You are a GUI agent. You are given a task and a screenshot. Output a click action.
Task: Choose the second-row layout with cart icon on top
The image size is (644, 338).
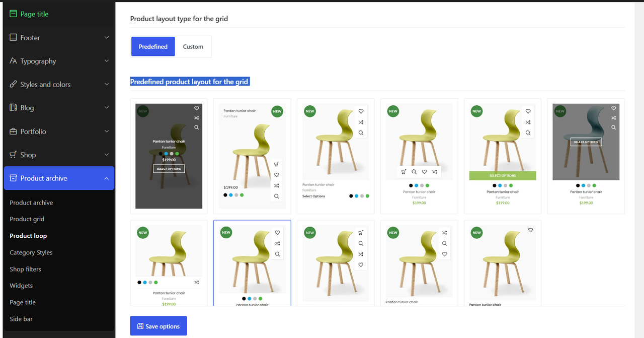tap(336, 263)
